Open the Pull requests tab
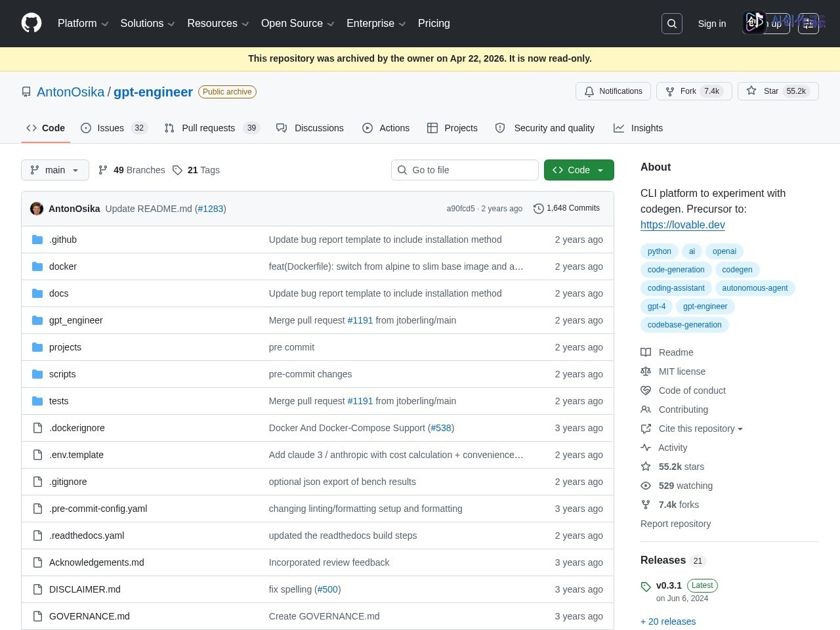Screen dimensions: 840x630 (x=212, y=128)
